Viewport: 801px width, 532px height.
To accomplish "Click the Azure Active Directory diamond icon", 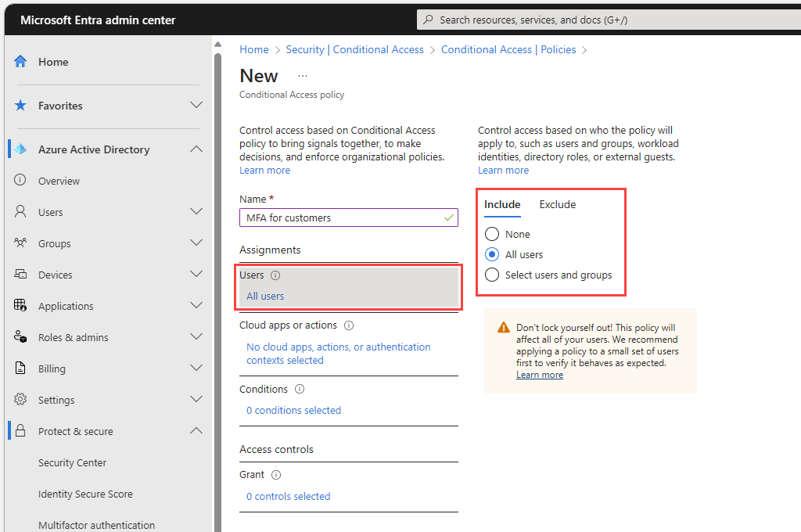I will (x=20, y=149).
